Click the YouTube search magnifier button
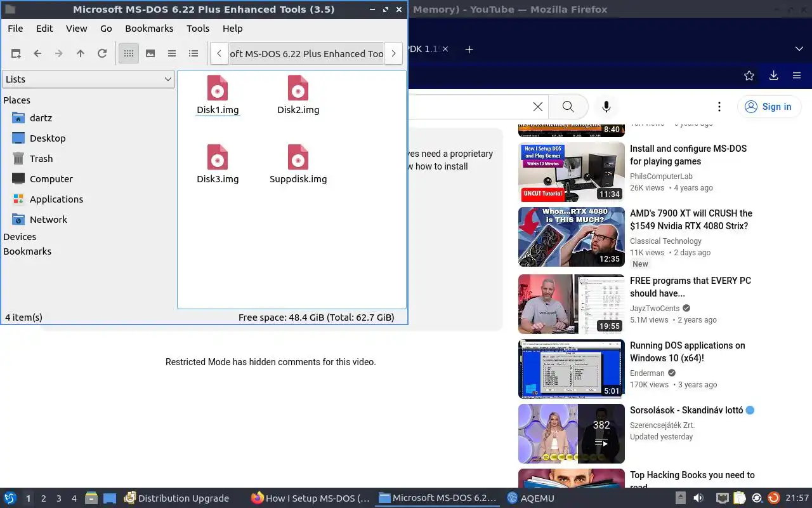This screenshot has height=508, width=812. [x=568, y=107]
